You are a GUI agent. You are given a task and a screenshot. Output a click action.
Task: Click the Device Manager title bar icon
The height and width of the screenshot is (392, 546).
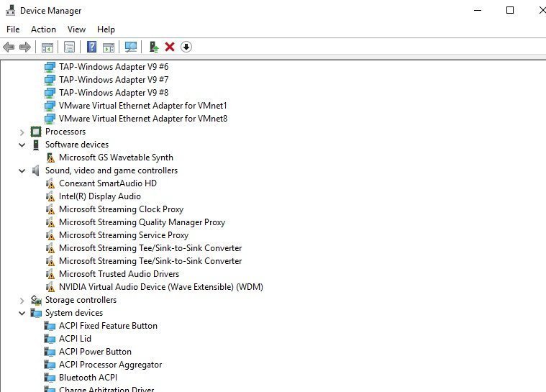(11, 11)
